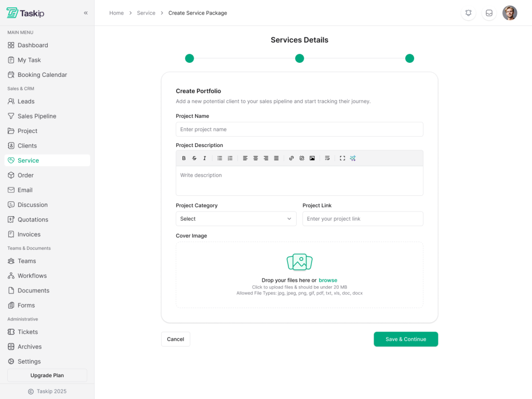Center-align the description text

pyautogui.click(x=256, y=158)
